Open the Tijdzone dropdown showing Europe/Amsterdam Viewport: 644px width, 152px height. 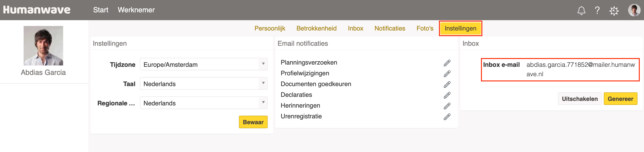click(x=203, y=64)
